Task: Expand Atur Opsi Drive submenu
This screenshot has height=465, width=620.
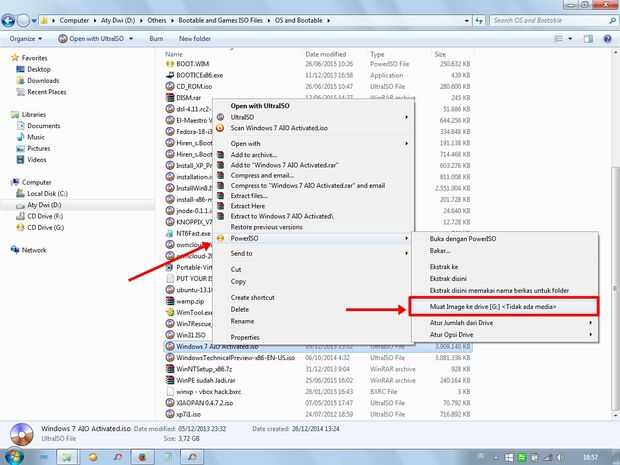Action: [590, 335]
